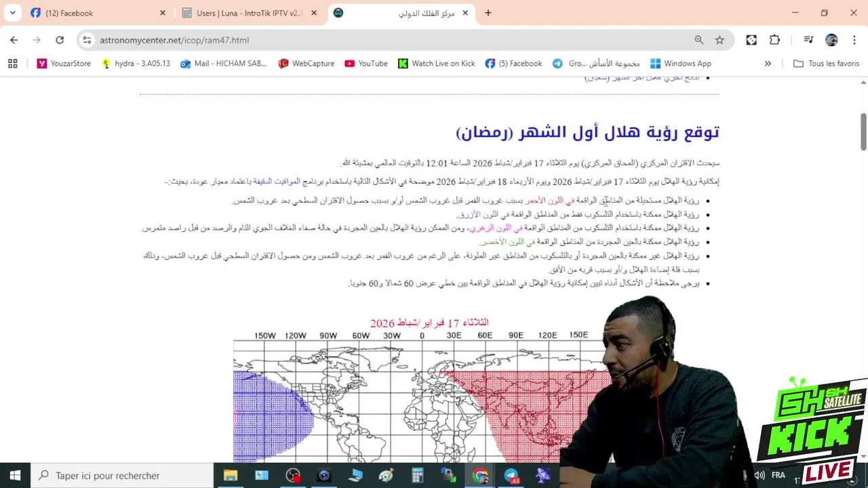The width and height of the screenshot is (868, 488).
Task: Click the heading توقع رؤية هلال أول الشهر
Action: [587, 131]
